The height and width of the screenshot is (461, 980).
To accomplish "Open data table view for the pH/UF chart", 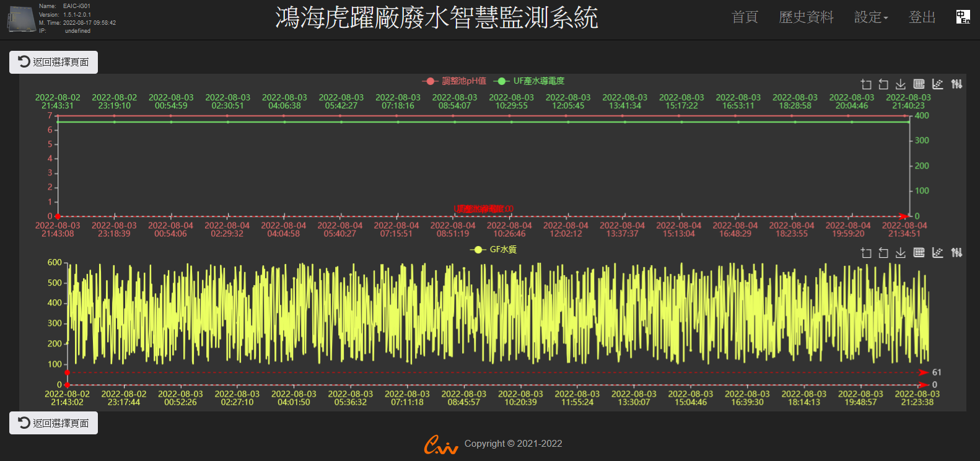I will tap(919, 84).
